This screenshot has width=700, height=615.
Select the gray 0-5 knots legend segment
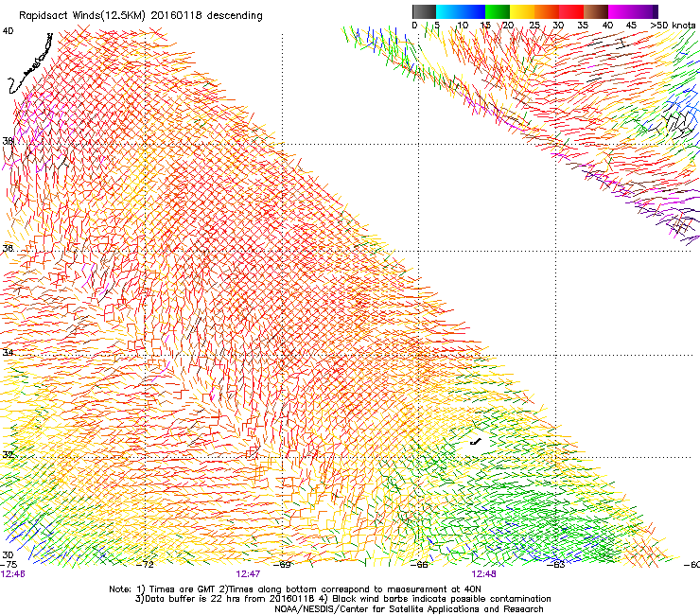coord(424,11)
